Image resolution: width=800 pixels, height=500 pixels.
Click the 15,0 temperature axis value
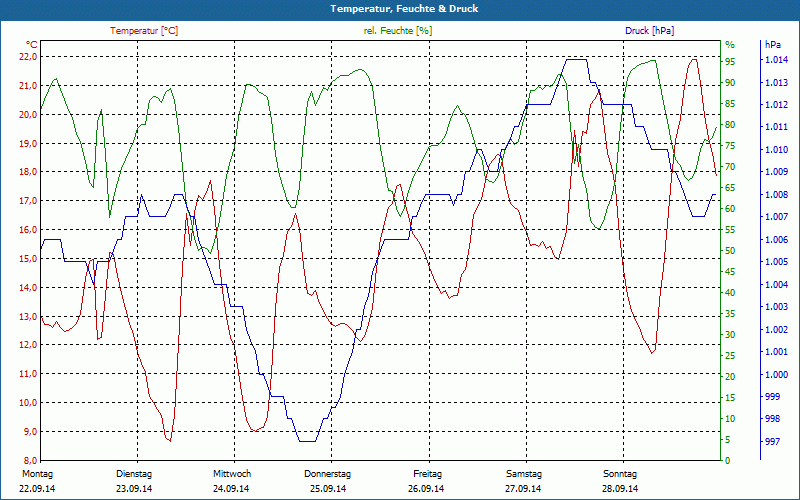pos(28,258)
